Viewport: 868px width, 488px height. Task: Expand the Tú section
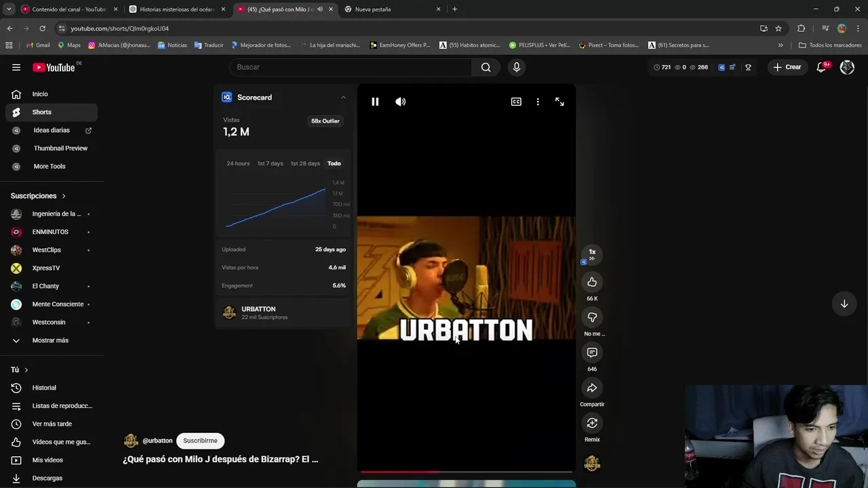pyautogui.click(x=20, y=369)
